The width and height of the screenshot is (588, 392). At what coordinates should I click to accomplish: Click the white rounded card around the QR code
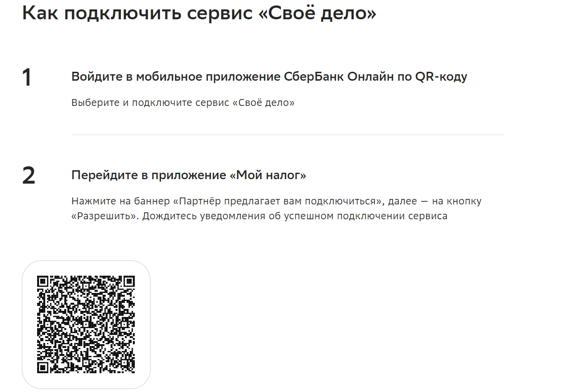[x=86, y=325]
